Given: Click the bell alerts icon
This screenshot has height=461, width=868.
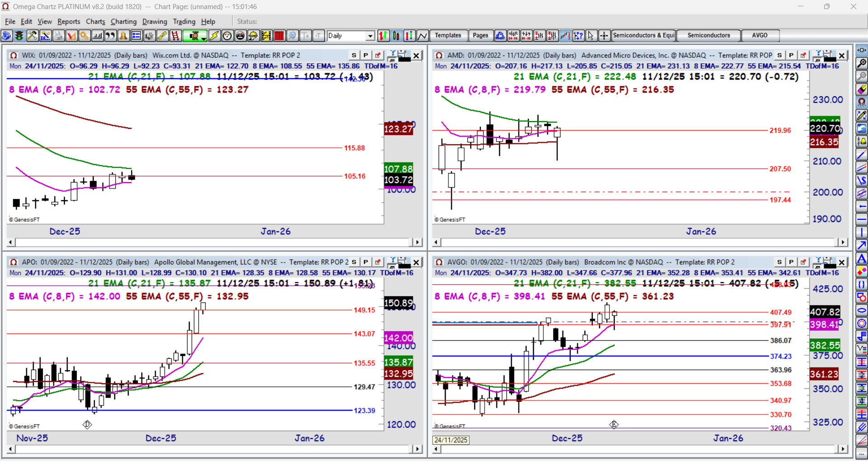Looking at the screenshot, I should point(123,36).
